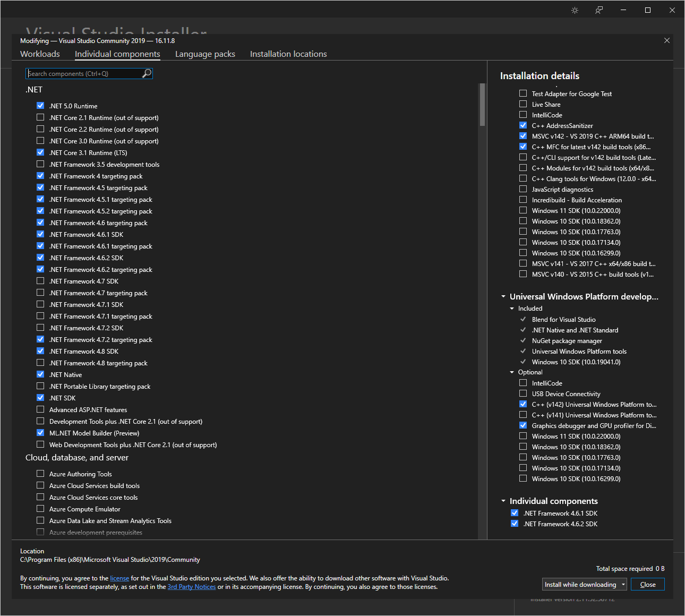This screenshot has width=685, height=616.
Task: Uncheck .NET SDK component
Action: [40, 398]
